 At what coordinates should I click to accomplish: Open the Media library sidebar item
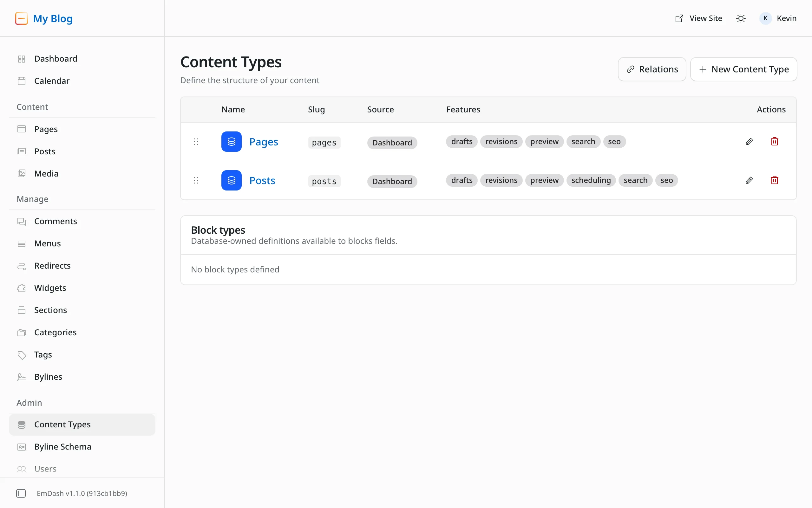(82, 173)
